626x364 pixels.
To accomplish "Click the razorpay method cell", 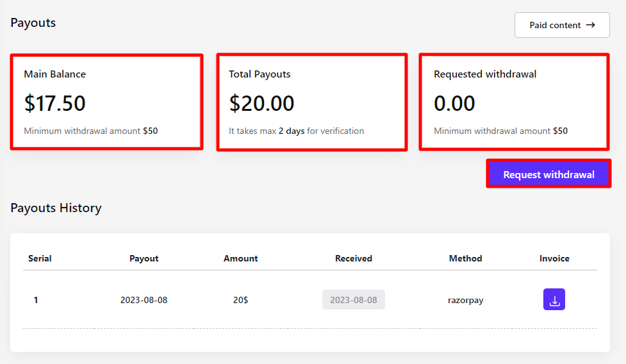I will (x=465, y=299).
